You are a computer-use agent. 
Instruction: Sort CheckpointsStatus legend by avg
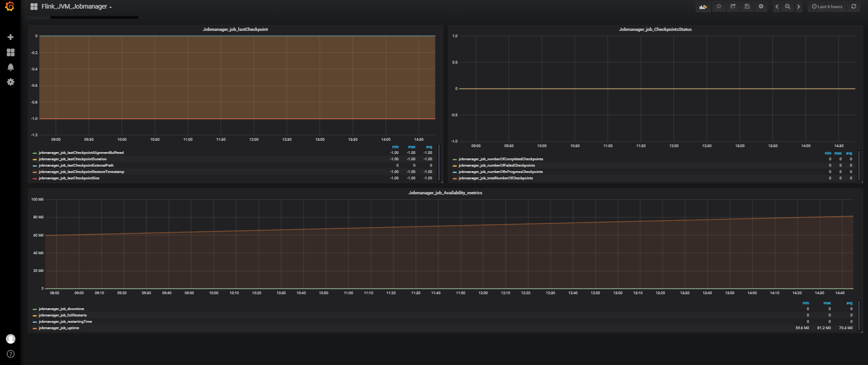[x=849, y=153]
